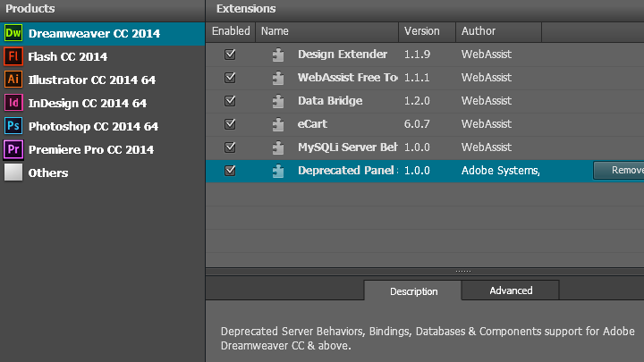The width and height of the screenshot is (644, 362).
Task: Click the panel splitter grip dots
Action: point(463,272)
